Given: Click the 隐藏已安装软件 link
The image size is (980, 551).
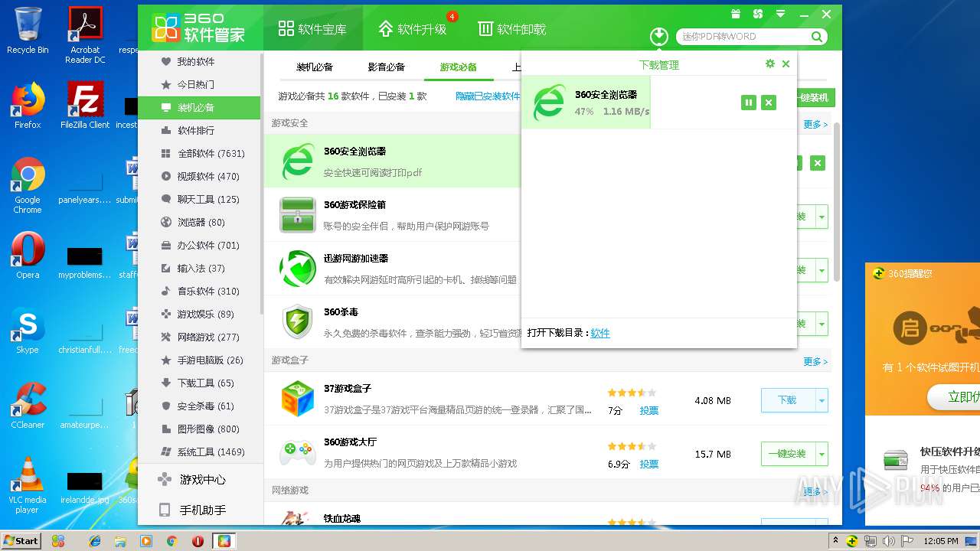Looking at the screenshot, I should click(x=488, y=96).
